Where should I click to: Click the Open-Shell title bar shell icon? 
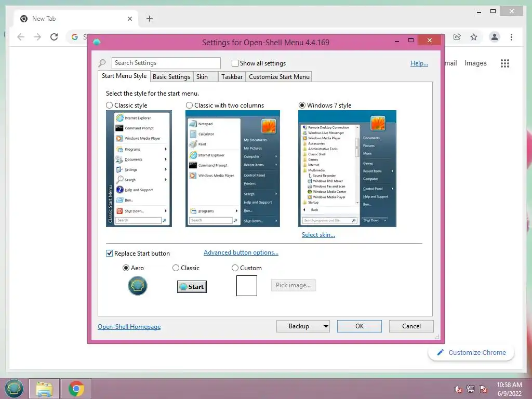pyautogui.click(x=97, y=42)
